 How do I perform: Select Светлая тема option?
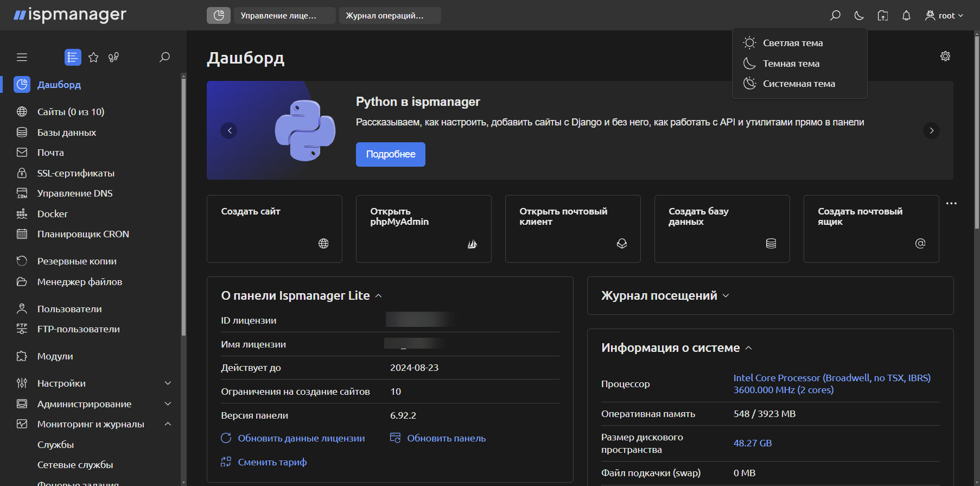(x=799, y=43)
